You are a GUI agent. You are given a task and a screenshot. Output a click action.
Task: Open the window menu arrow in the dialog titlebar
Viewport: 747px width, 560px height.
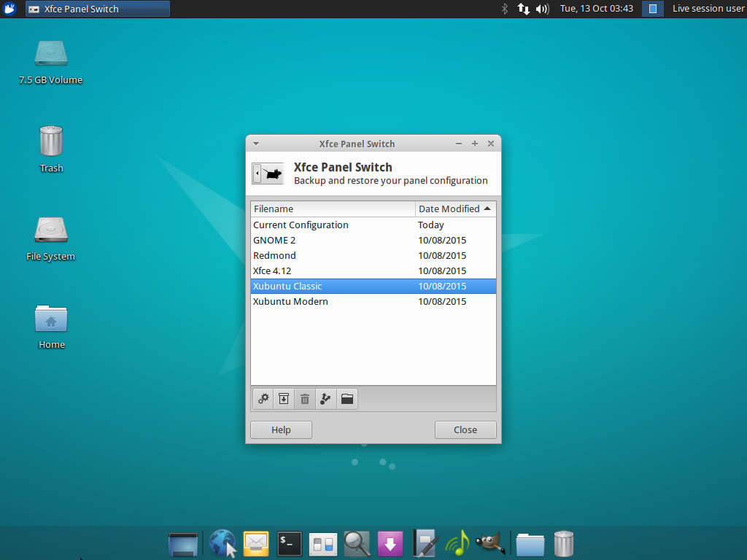[x=255, y=144]
